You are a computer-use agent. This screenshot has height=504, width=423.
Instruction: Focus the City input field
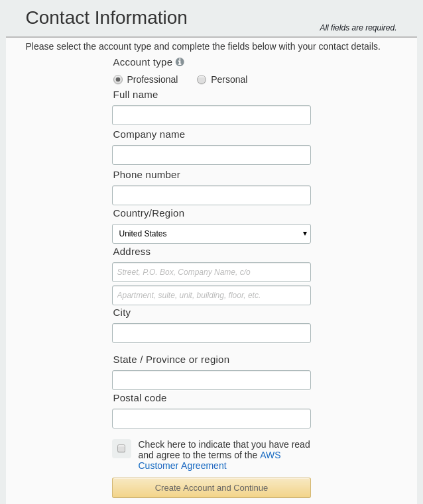coord(211,333)
